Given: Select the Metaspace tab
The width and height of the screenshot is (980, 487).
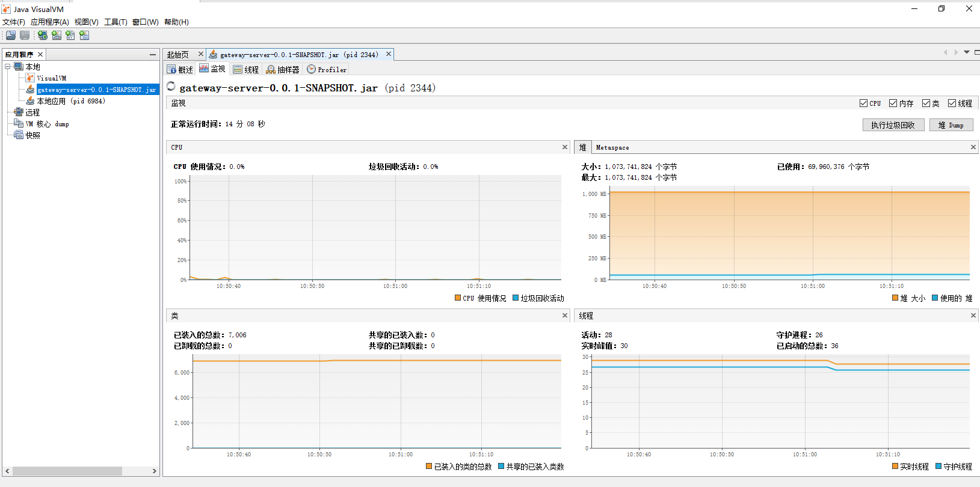Looking at the screenshot, I should tap(612, 147).
